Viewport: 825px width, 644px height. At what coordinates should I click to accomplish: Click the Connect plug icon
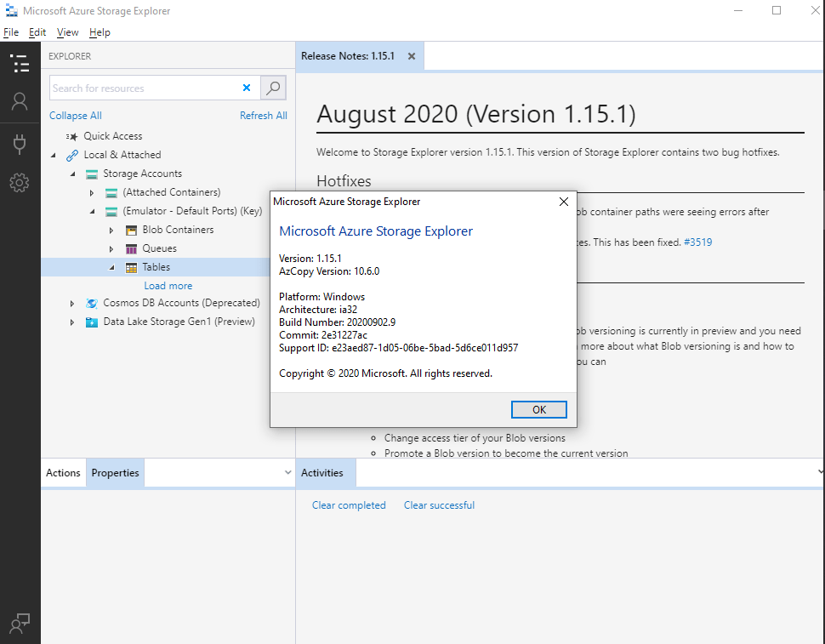point(20,144)
